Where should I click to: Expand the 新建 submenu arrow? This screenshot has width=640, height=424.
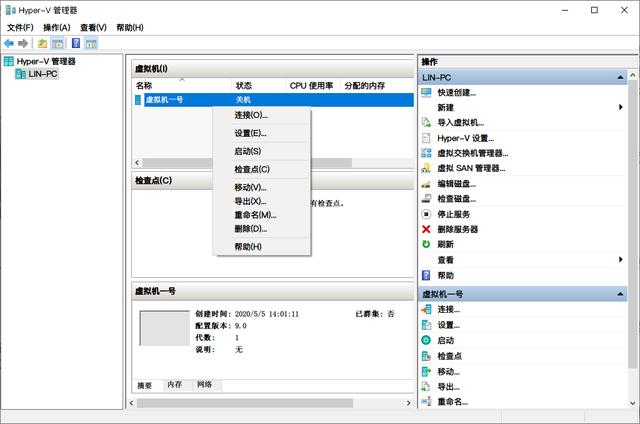pos(620,107)
